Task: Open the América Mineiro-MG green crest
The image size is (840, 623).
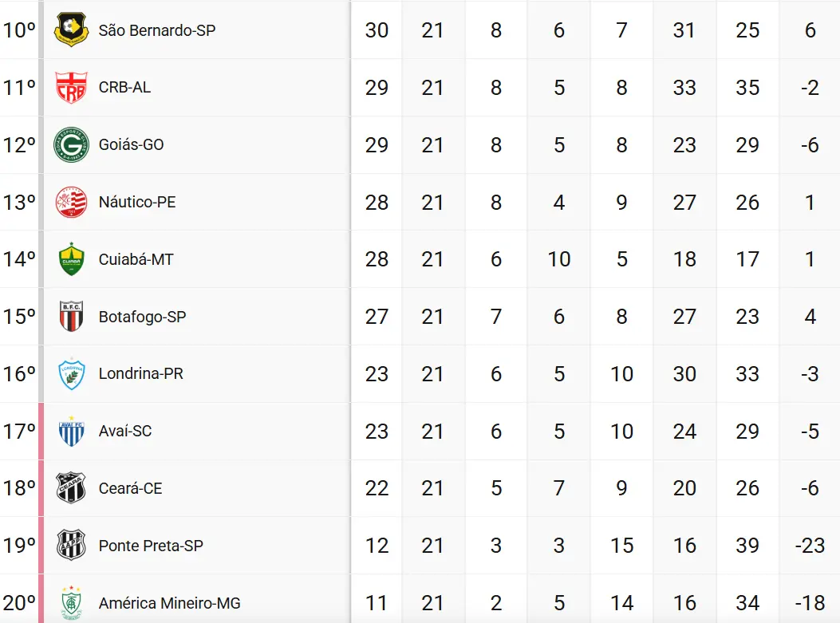Action: 71,603
